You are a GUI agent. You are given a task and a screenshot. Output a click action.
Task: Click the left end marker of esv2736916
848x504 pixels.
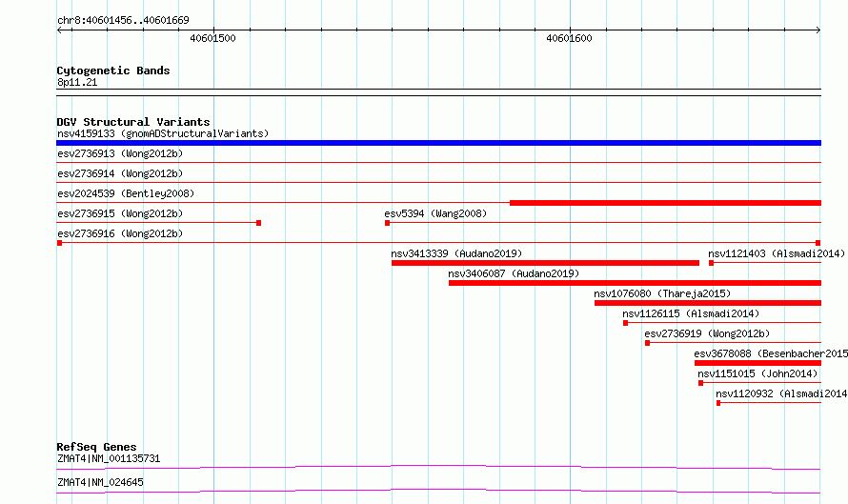click(x=59, y=243)
